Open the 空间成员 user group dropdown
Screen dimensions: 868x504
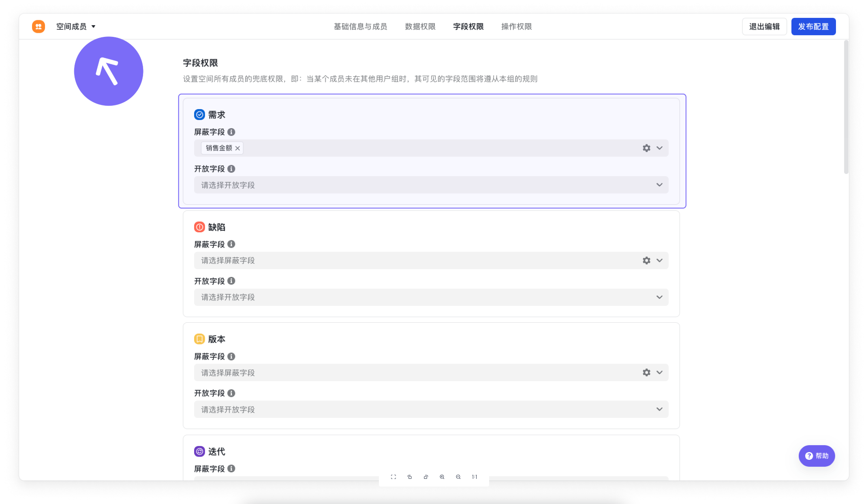click(x=76, y=26)
